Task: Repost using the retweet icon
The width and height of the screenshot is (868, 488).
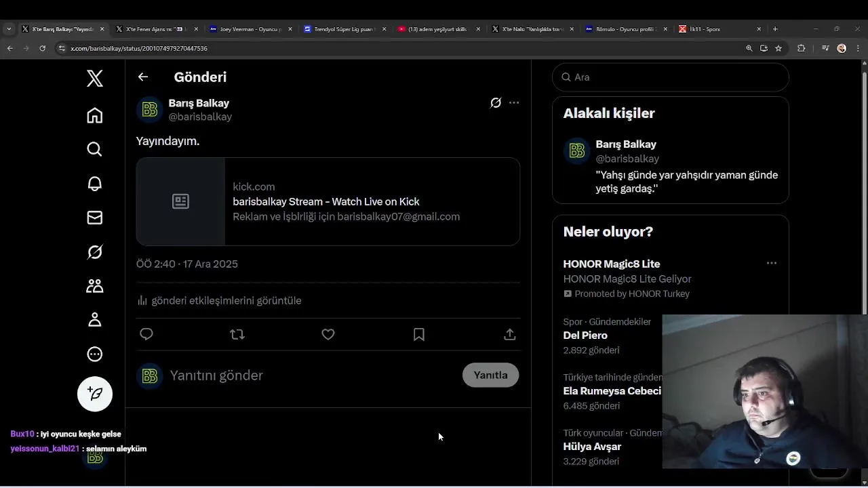Action: (x=237, y=334)
